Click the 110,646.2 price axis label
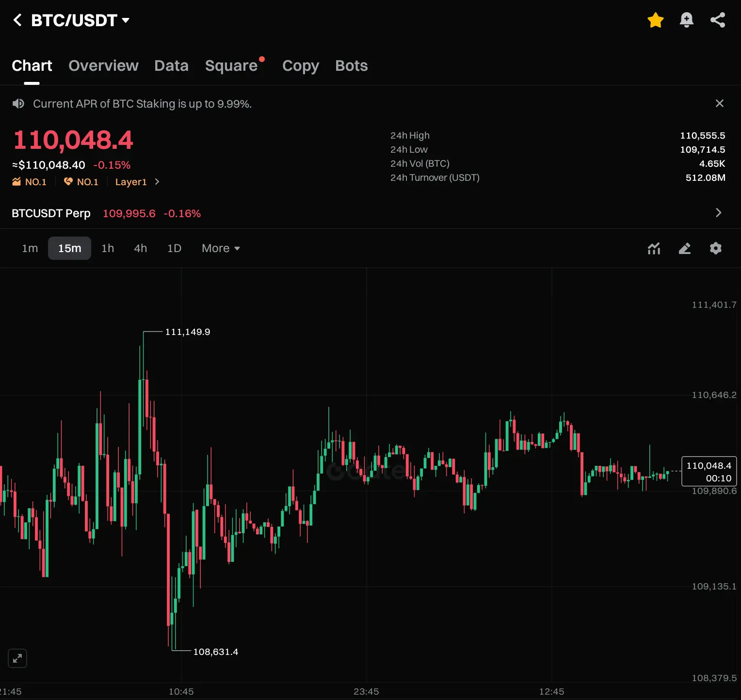This screenshot has width=741, height=700. 714,395
